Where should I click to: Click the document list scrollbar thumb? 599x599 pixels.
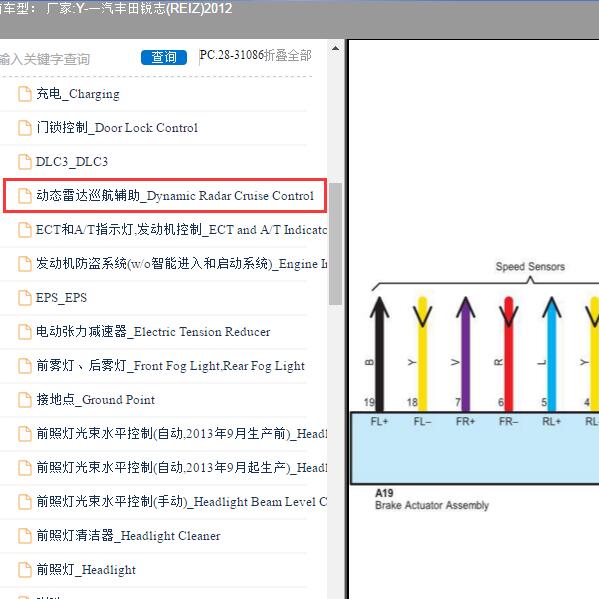coord(335,244)
